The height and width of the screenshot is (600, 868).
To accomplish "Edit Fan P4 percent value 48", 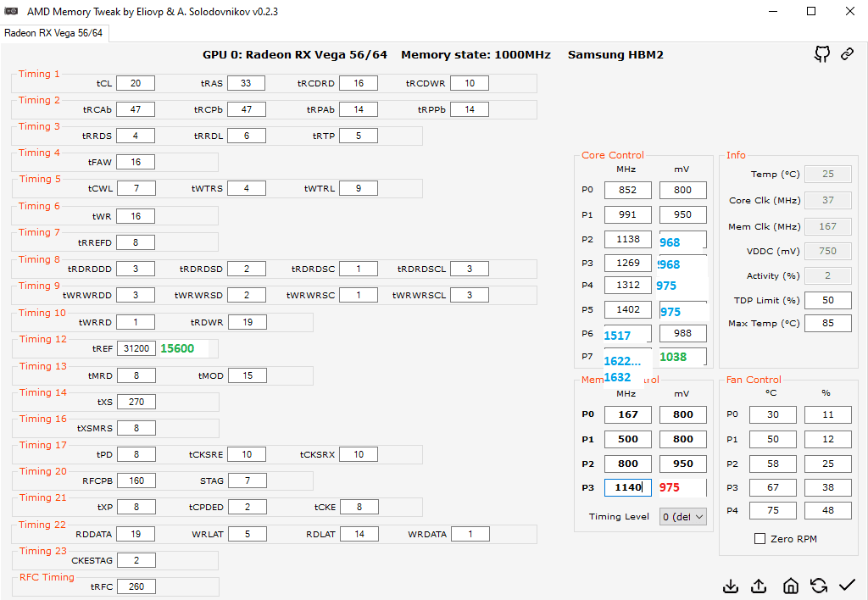I will (827, 510).
